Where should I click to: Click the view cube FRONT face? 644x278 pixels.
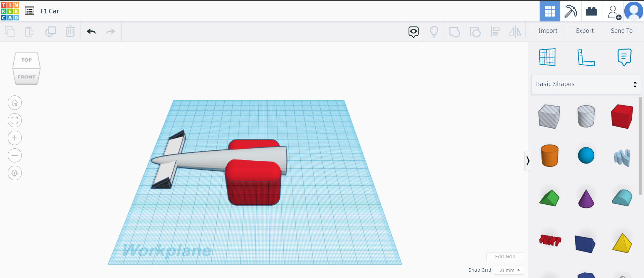pyautogui.click(x=26, y=77)
